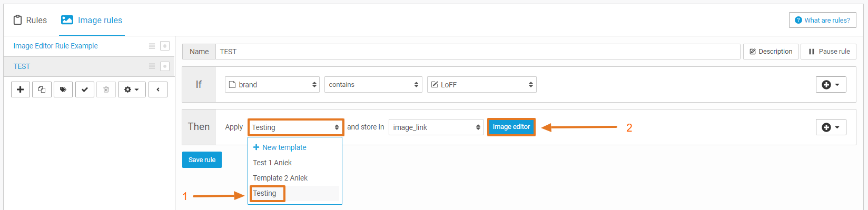Switch to the Rules tab
The height and width of the screenshot is (210, 868).
(x=30, y=20)
